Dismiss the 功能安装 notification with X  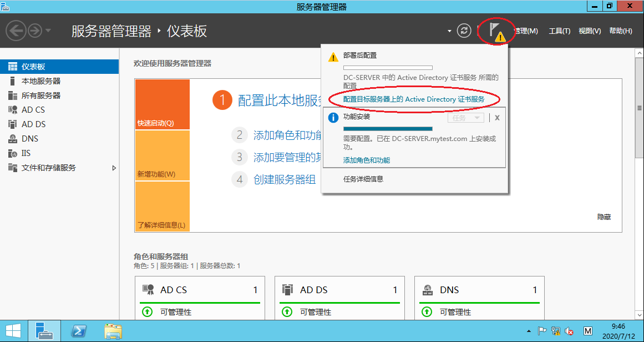497,118
